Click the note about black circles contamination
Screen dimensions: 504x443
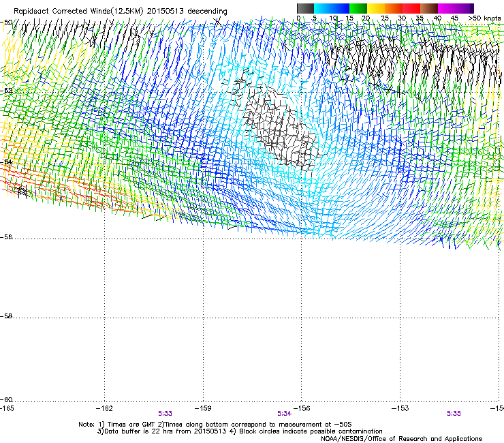[x=306, y=431]
